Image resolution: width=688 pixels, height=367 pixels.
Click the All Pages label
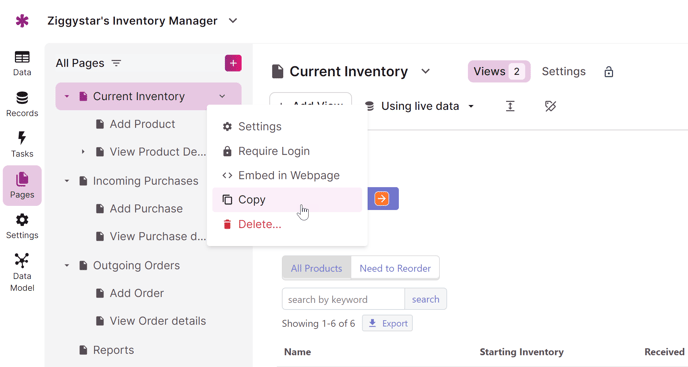click(x=80, y=63)
